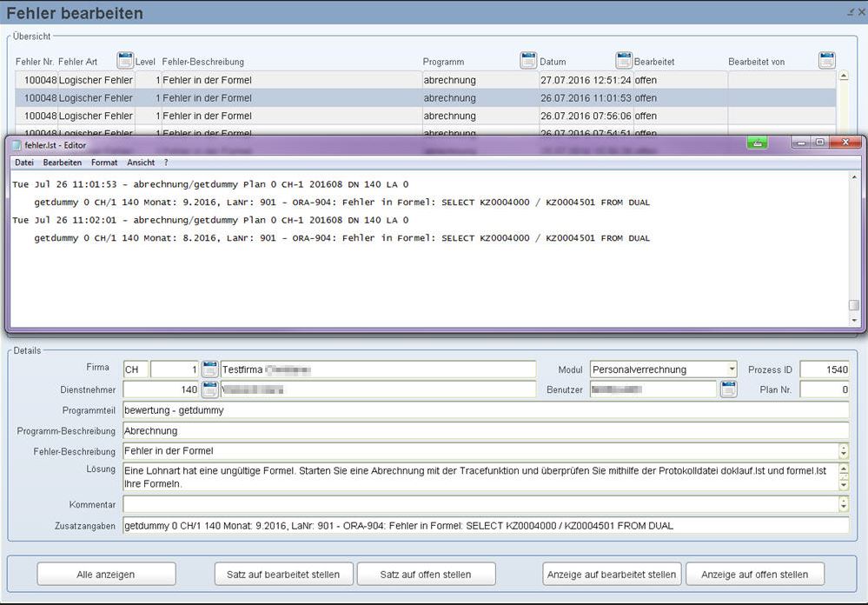Viewport: 868px width, 605px height.
Task: Select the error row dated 27.07.2016 12:51:24
Action: click(425, 80)
